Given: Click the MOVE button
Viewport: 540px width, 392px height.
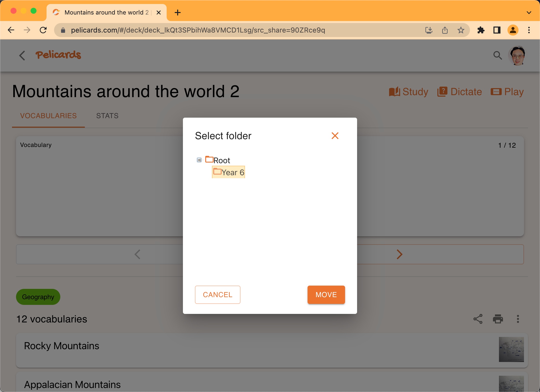Looking at the screenshot, I should (326, 295).
